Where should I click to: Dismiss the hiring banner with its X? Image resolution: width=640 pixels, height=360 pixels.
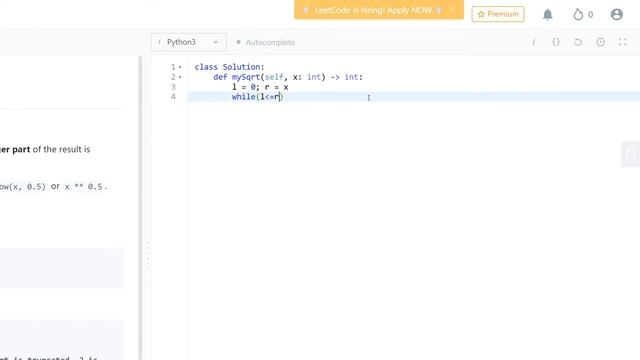453,10
